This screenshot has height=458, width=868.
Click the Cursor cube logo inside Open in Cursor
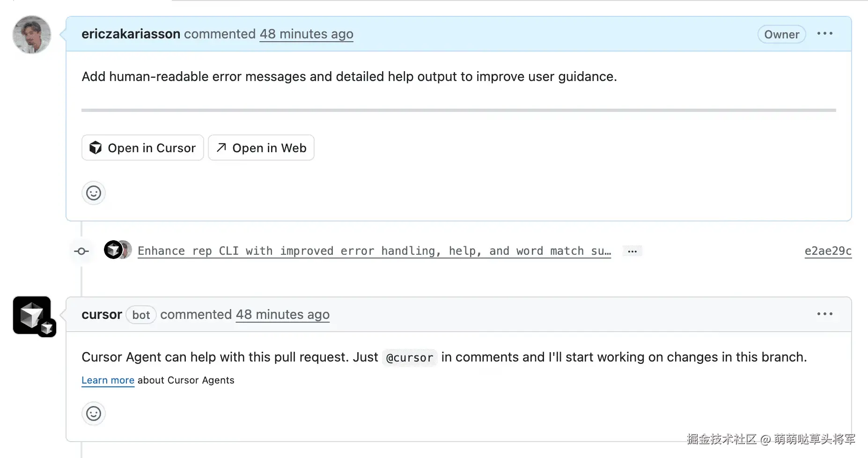click(x=96, y=148)
